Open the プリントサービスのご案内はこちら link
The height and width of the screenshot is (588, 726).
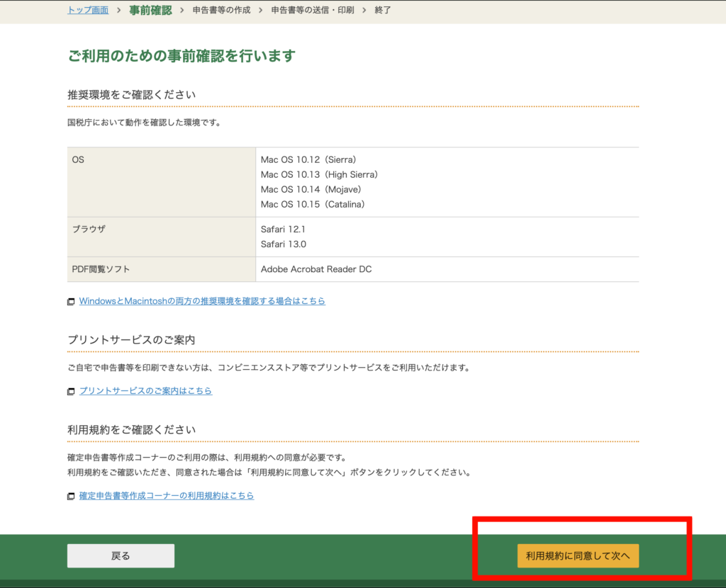coord(145,390)
